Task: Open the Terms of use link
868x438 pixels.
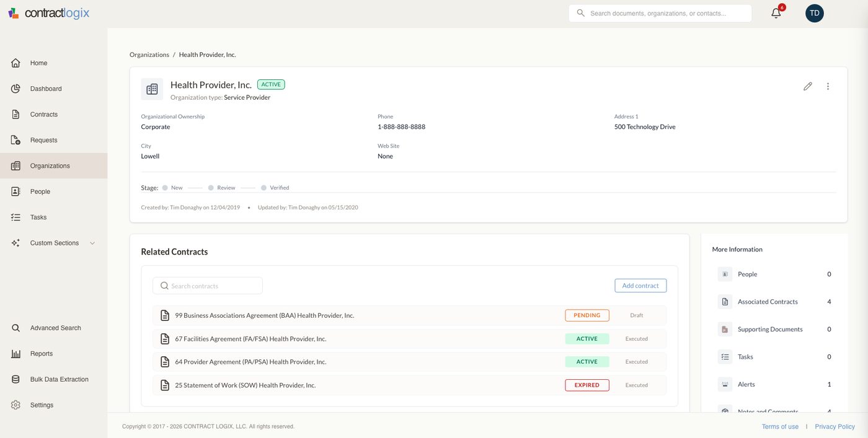Action: 780,427
